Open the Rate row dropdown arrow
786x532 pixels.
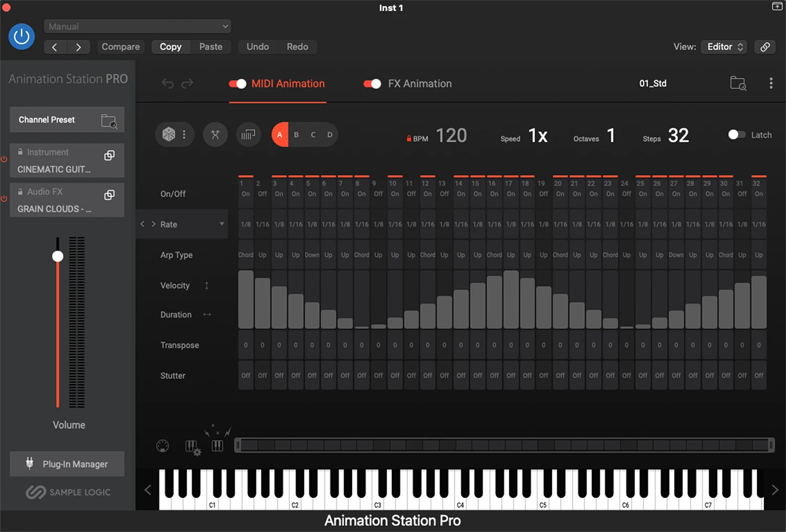[222, 224]
